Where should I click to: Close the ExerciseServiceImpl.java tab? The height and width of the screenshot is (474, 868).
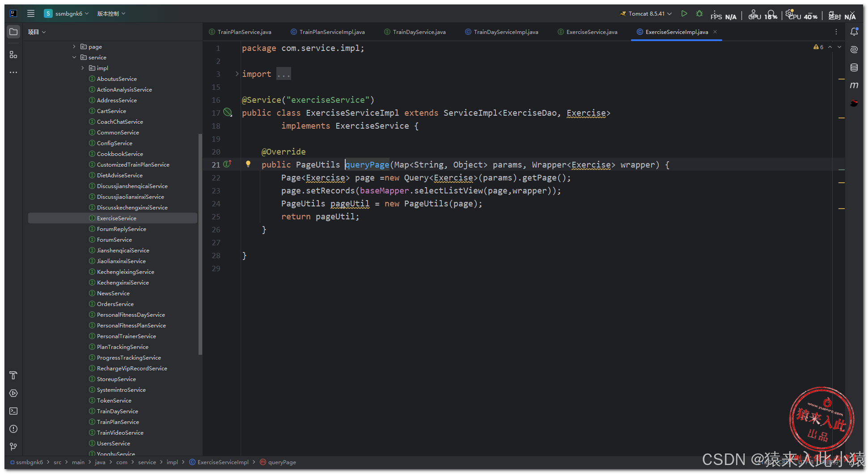(x=715, y=32)
